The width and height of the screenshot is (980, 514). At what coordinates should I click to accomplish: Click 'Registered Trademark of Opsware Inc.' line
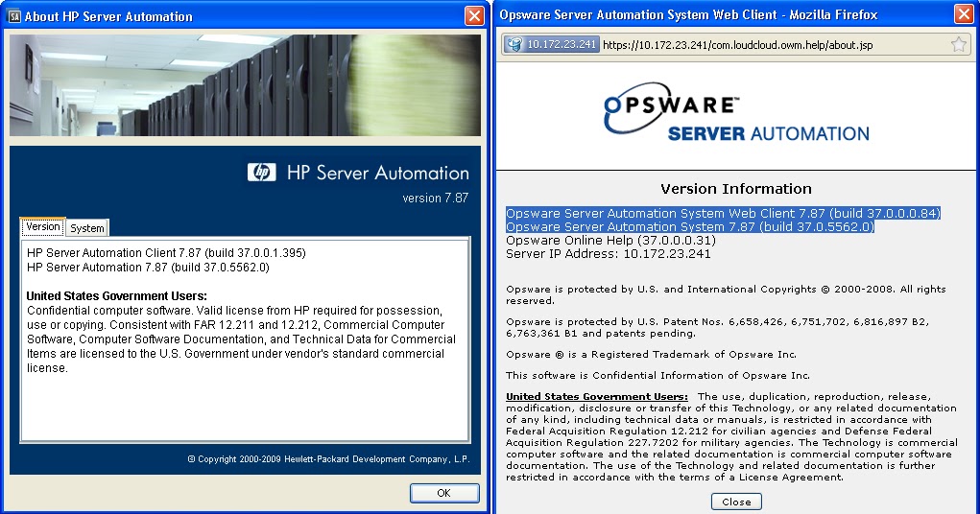point(651,354)
